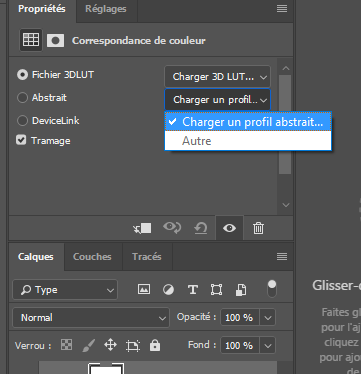The width and height of the screenshot is (361, 374).
Task: Choose Charger un profil abstrait... option
Action: pos(248,122)
